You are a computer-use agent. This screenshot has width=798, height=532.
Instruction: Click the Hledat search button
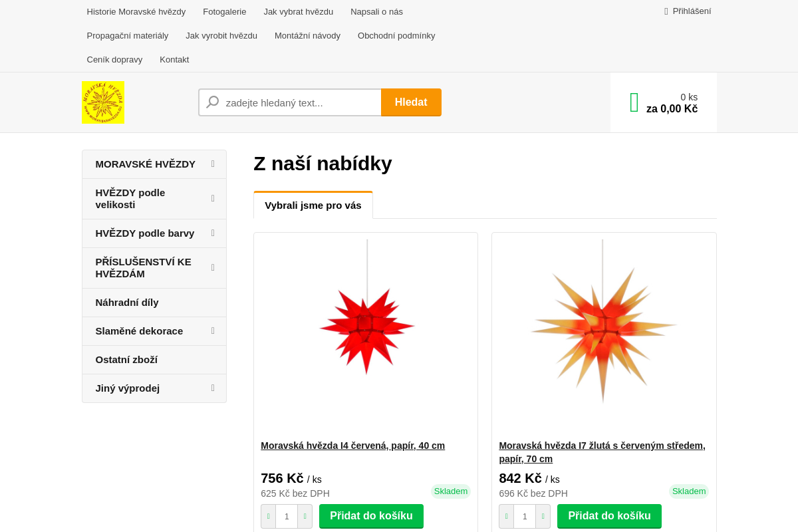pos(411,102)
